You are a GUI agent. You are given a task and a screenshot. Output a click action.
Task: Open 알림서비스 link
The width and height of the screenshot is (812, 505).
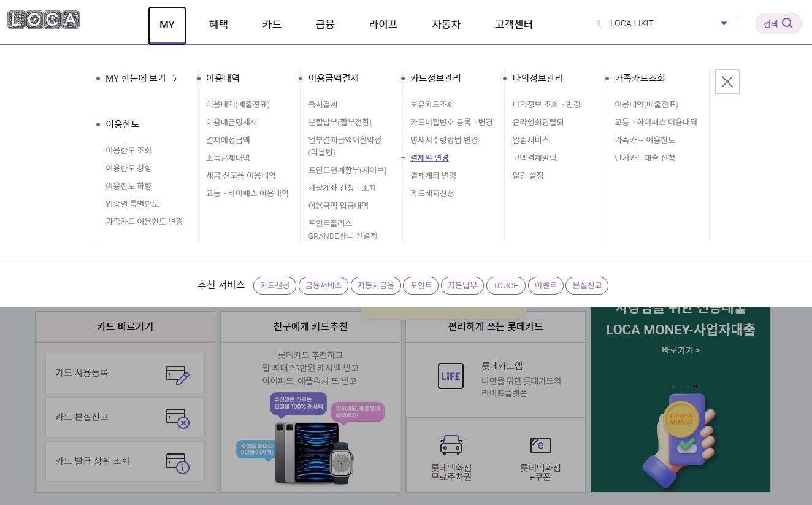coord(530,140)
